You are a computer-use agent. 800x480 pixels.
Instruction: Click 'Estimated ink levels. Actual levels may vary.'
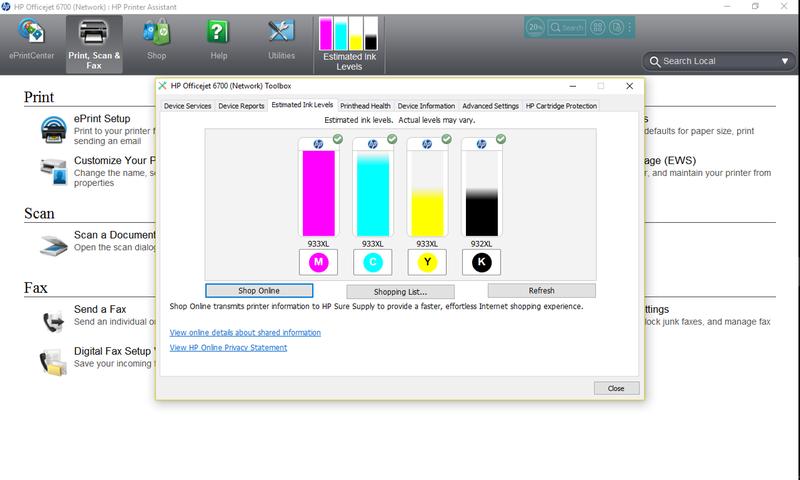(x=399, y=120)
